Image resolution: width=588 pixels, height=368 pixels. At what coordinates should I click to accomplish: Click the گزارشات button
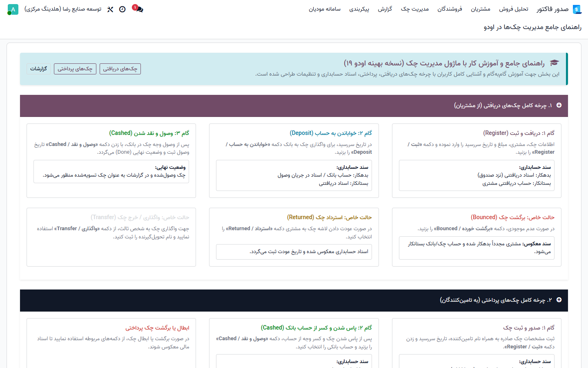click(39, 69)
